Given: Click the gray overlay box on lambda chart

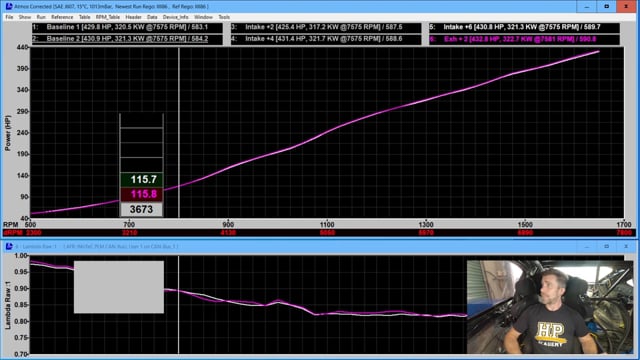Looking at the screenshot, I should 119,287.
